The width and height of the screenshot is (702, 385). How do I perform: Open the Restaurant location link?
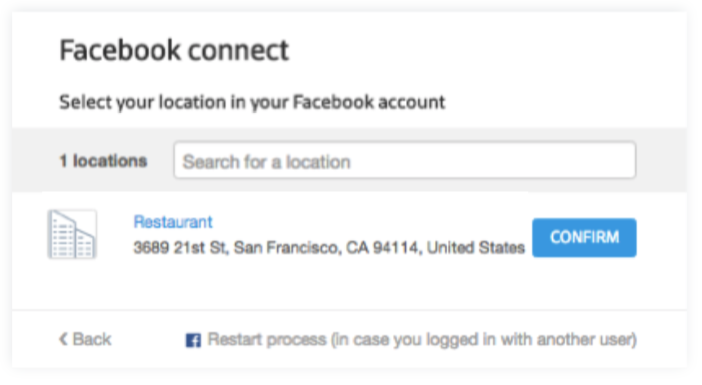tap(173, 222)
